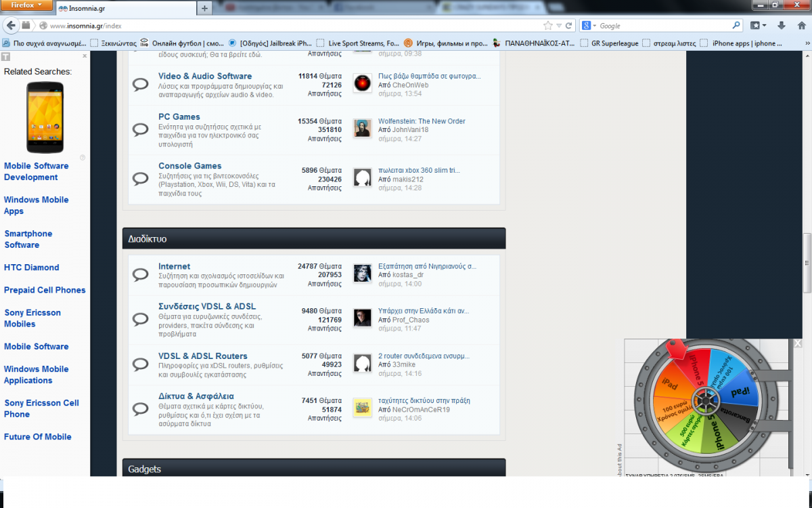Screen dimensions: 812x508
Task: Click the HAL red-eye avatar of CheOnWeb
Action: 363,83
